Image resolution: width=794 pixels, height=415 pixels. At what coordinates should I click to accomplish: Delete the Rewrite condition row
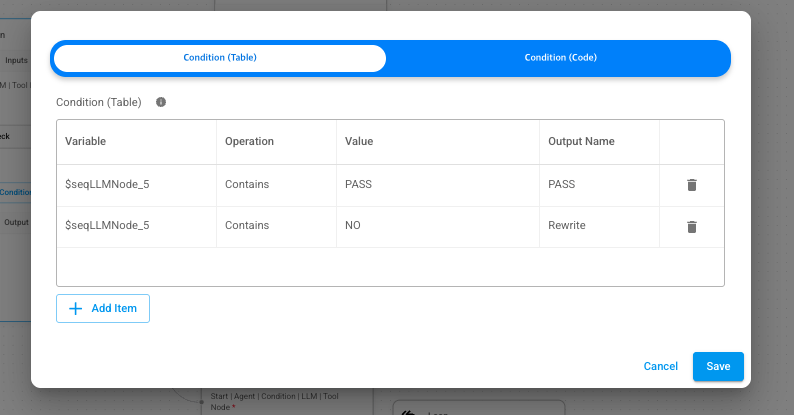[x=691, y=226]
